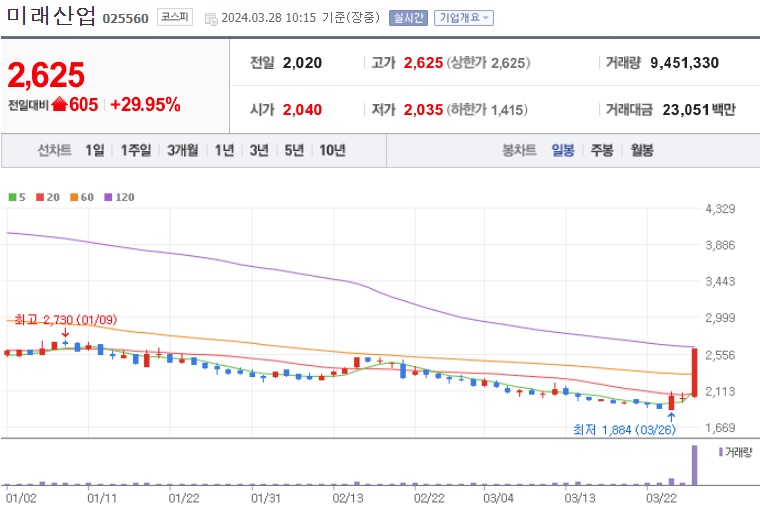Select the 3년 line chart tab
The image size is (760, 510).
pyautogui.click(x=259, y=150)
